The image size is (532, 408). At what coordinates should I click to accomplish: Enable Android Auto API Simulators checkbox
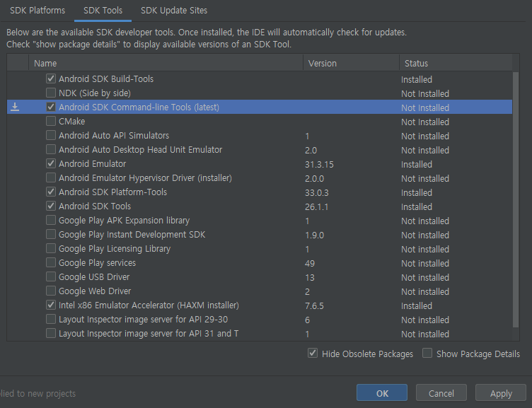coord(51,135)
